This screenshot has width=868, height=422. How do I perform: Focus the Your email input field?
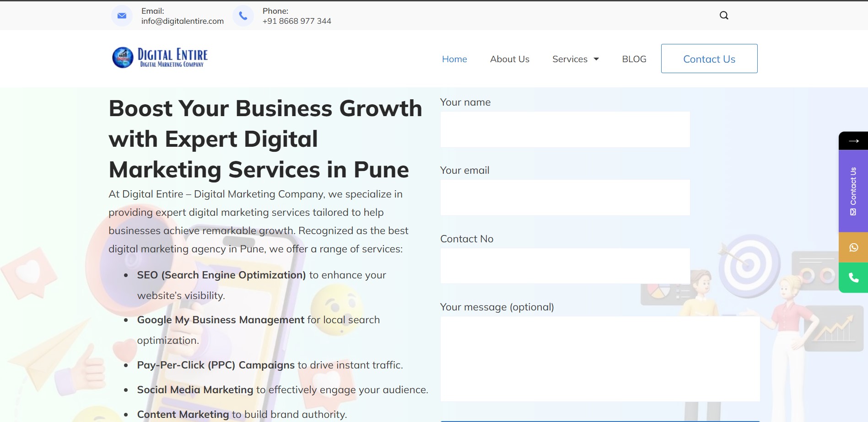pyautogui.click(x=565, y=198)
